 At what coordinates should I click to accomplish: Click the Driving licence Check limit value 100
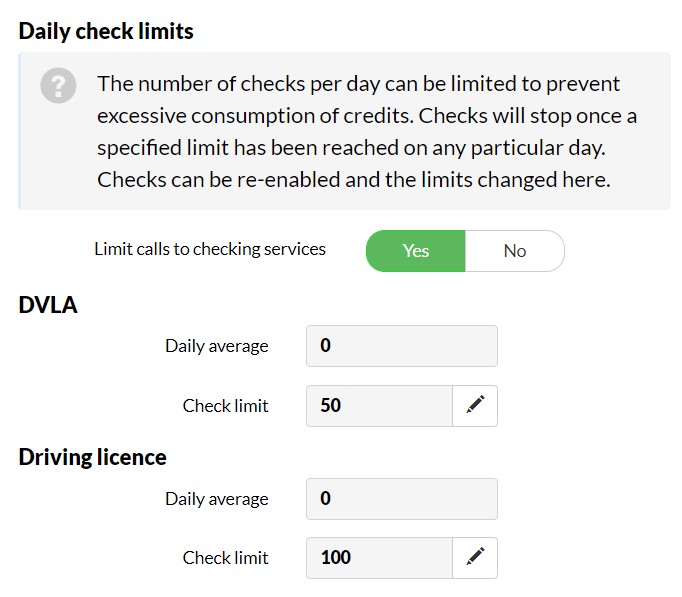coord(379,558)
